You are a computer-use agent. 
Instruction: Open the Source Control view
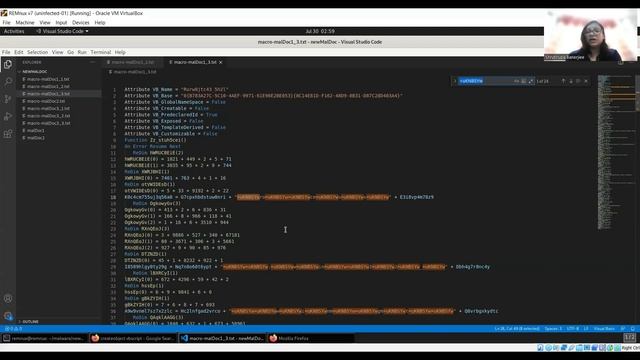[8, 99]
